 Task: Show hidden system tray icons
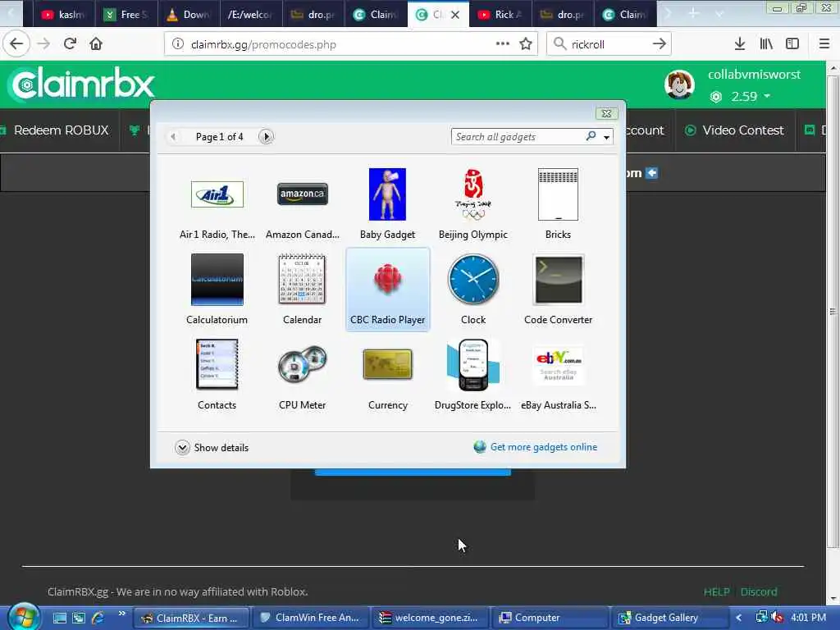click(x=739, y=618)
